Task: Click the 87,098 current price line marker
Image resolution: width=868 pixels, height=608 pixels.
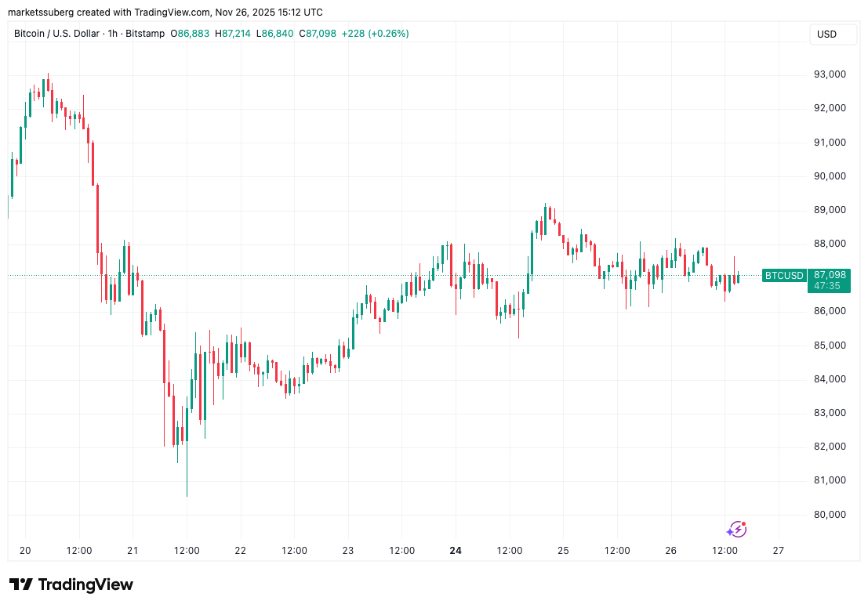Action: [x=828, y=276]
